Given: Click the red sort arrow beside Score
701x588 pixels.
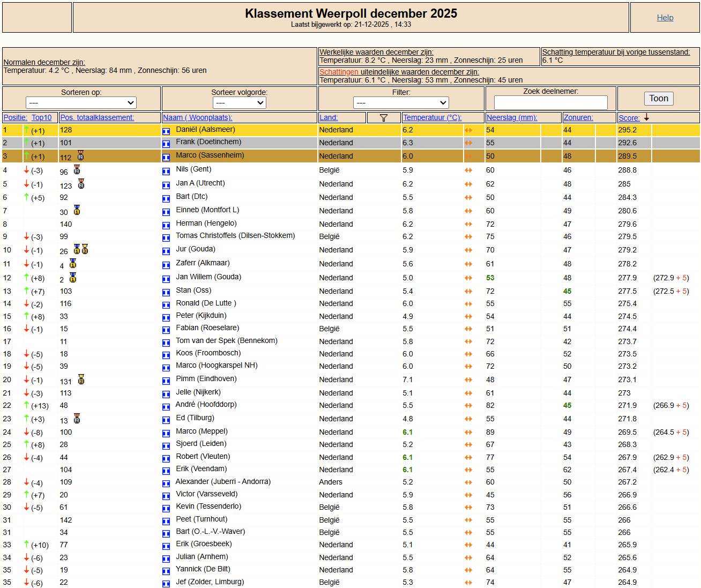Looking at the screenshot, I should click(x=646, y=117).
